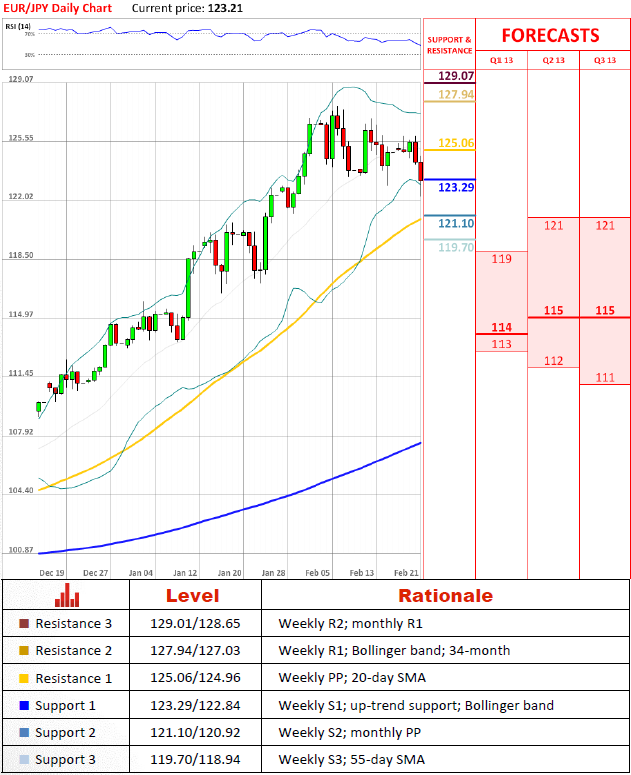Click the level cell 121.10/120.92

tap(195, 732)
